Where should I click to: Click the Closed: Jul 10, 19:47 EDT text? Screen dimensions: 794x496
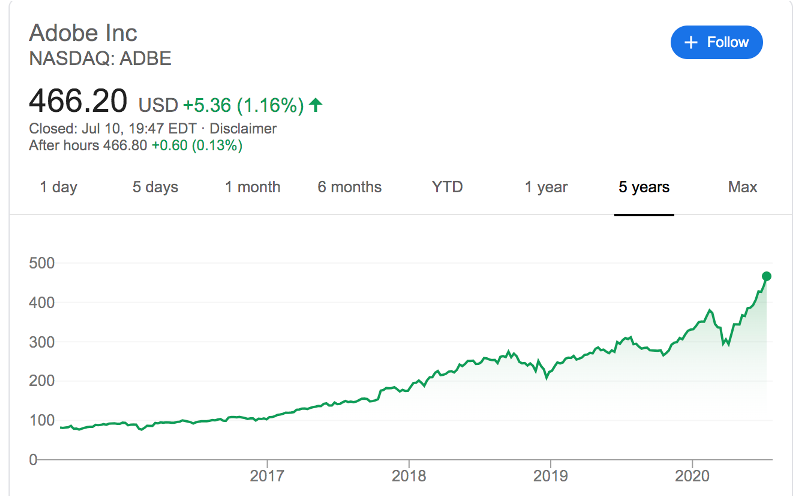pos(112,129)
